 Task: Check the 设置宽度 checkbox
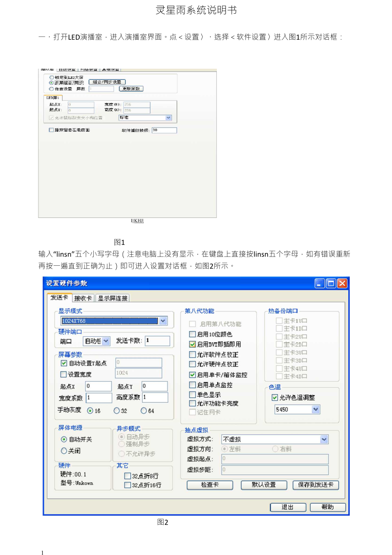64,375
